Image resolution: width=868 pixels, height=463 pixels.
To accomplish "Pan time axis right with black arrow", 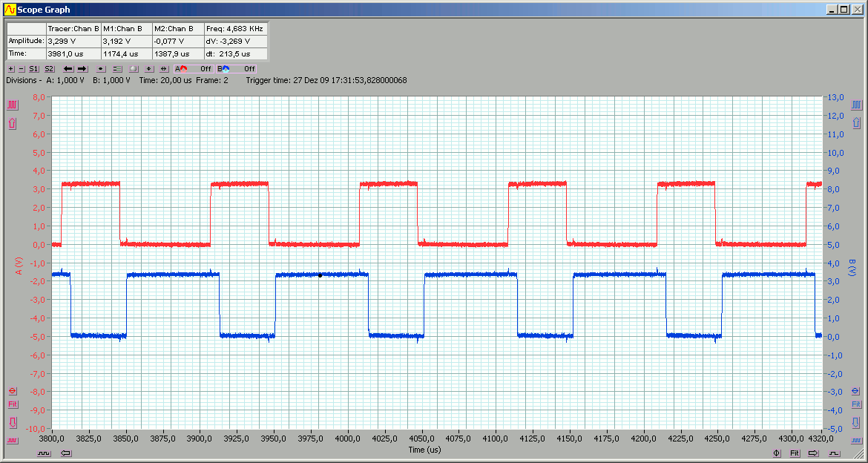I will click(x=813, y=453).
